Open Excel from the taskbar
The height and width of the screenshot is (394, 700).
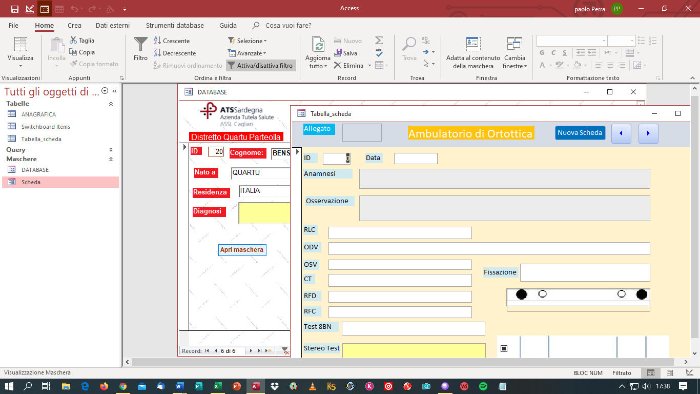[x=217, y=386]
